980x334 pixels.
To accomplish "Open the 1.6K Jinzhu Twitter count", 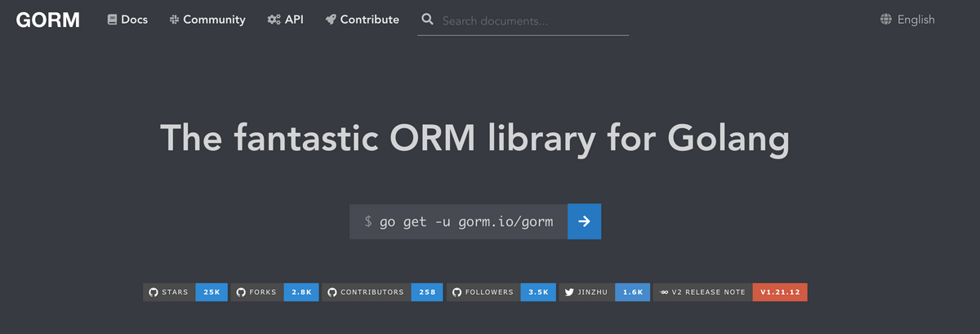I will coord(633,292).
